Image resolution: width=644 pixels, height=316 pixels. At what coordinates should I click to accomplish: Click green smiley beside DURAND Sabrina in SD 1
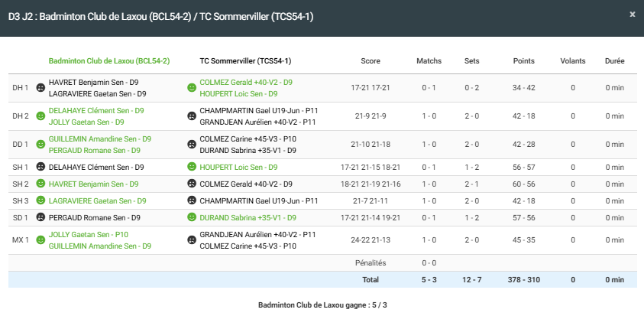point(192,217)
